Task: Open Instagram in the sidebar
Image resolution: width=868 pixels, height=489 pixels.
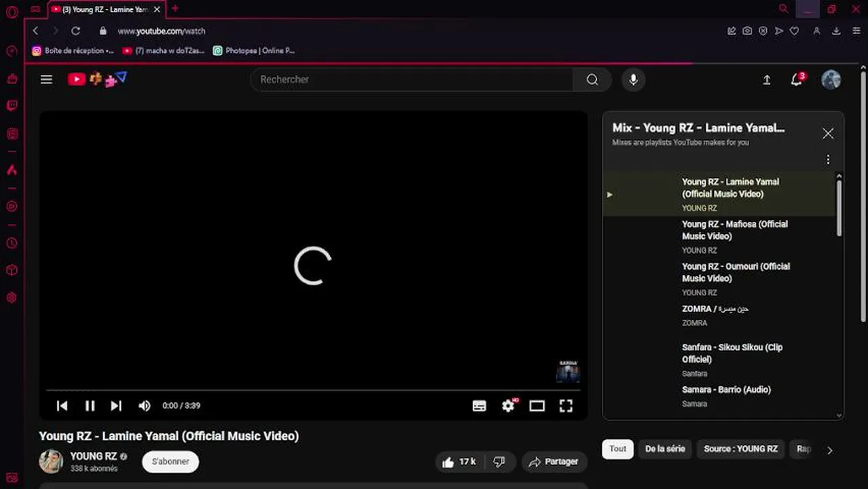Action: pyautogui.click(x=12, y=134)
